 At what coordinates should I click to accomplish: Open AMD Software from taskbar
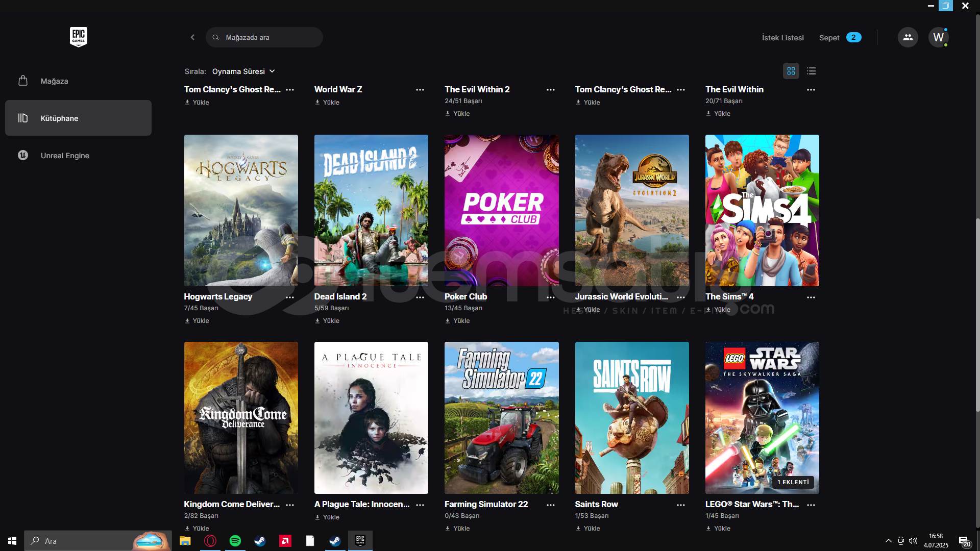285,541
